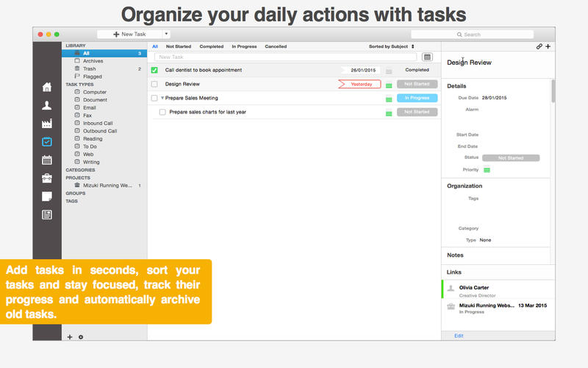Select the All library item
The image size is (588, 368).
[105, 53]
